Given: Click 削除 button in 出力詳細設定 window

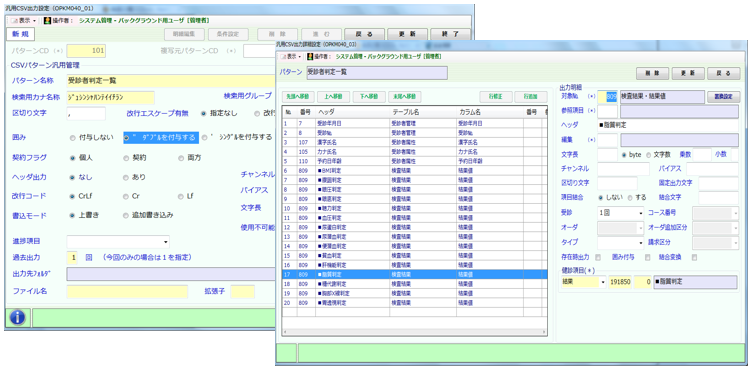Looking at the screenshot, I should click(652, 74).
